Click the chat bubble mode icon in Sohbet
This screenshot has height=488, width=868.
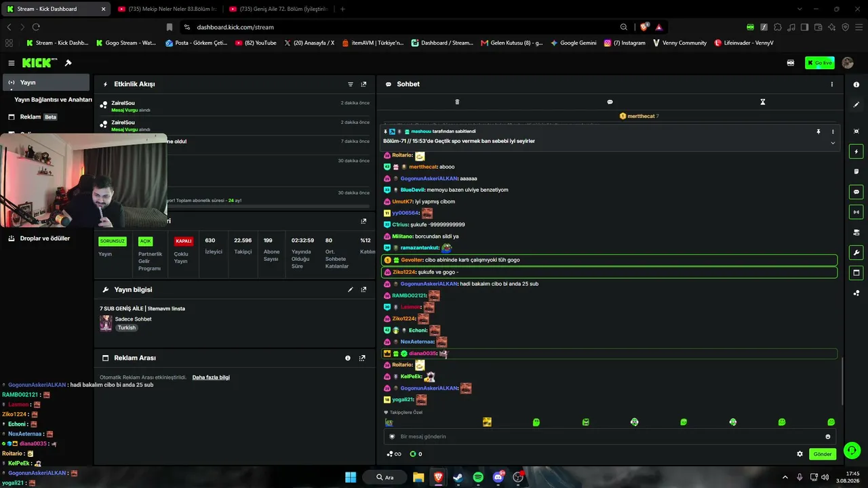coord(610,102)
